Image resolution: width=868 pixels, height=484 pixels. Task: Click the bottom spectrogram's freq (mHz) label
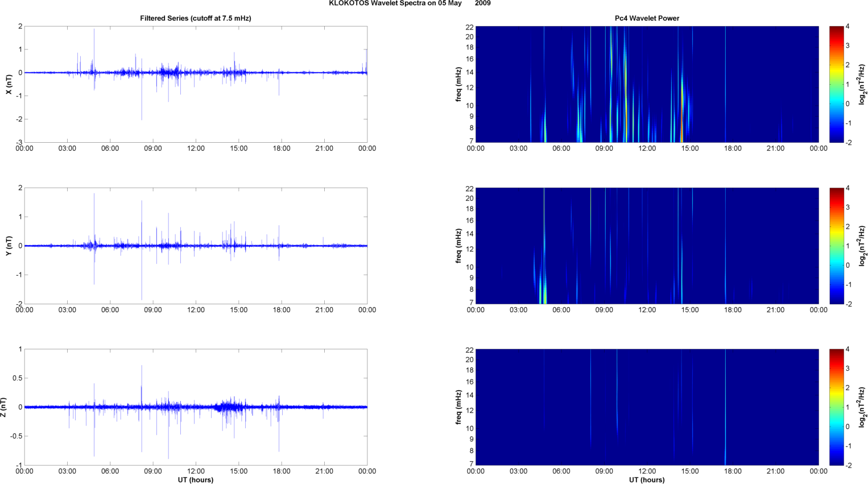pyautogui.click(x=458, y=407)
